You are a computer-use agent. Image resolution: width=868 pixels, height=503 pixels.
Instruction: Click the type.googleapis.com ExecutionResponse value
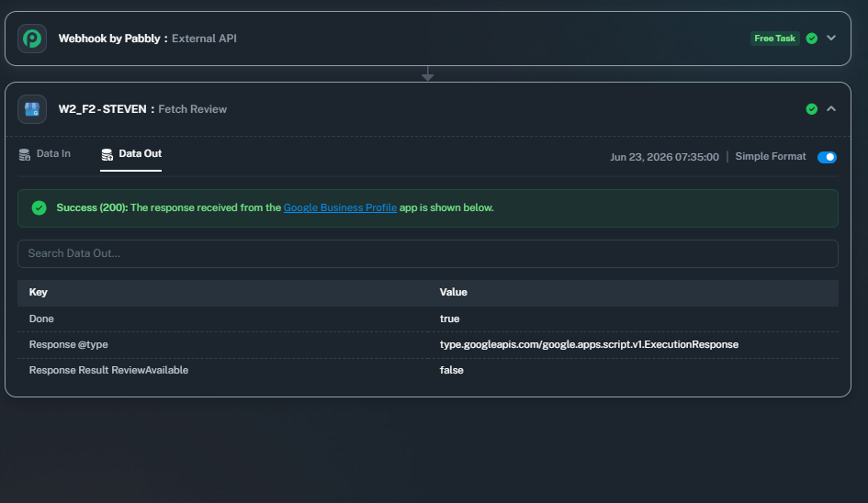pos(589,344)
